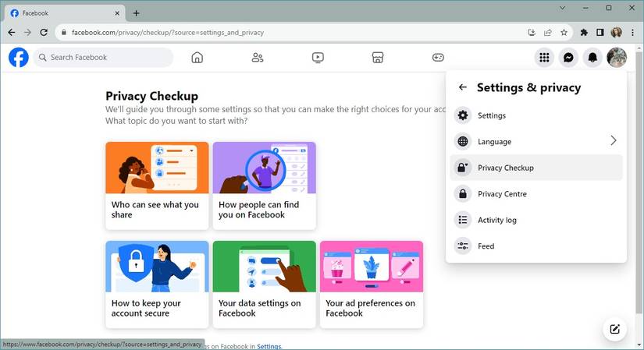This screenshot has width=644, height=350.
Task: Open 'How to keep your account secure' card
Action: (x=157, y=285)
